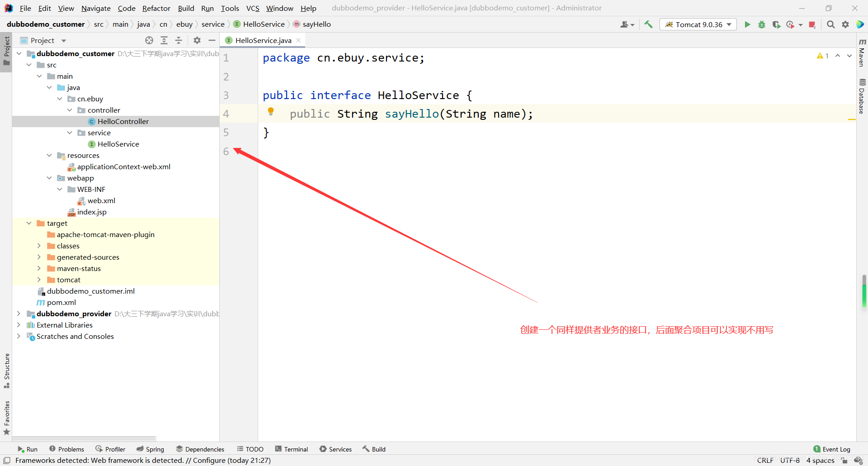Click the editor vertical scrollbar green marker

[864, 291]
